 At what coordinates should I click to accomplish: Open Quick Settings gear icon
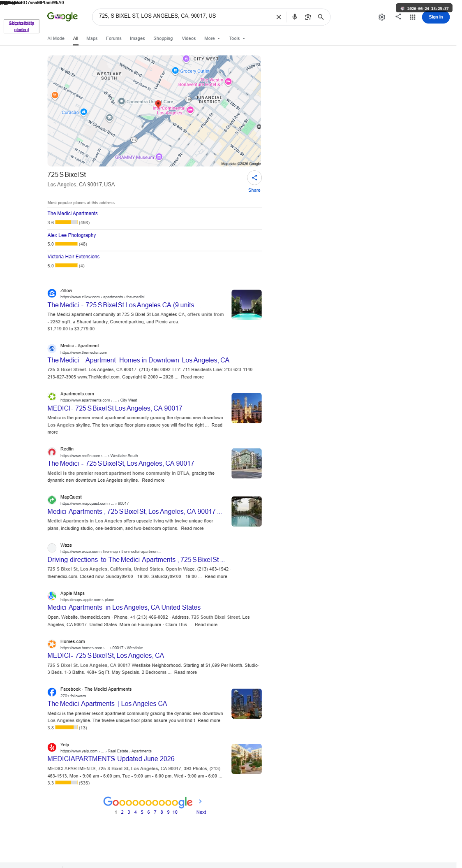point(382,17)
